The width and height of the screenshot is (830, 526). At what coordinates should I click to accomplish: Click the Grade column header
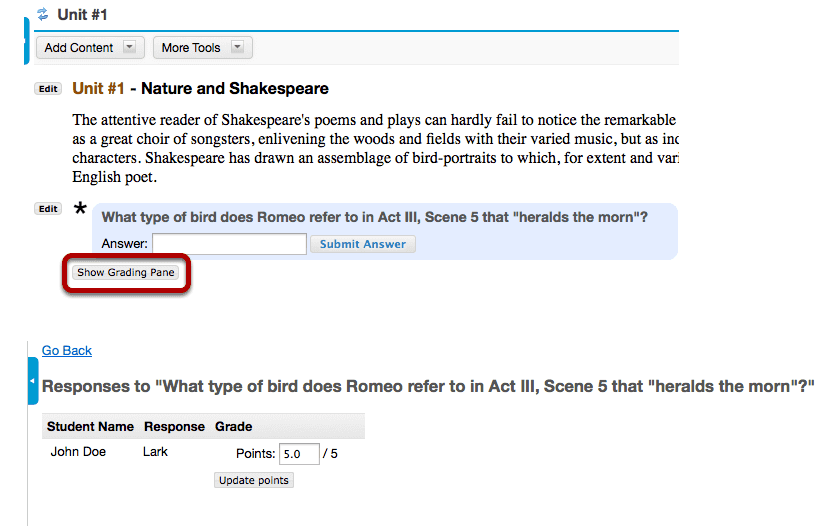[233, 427]
